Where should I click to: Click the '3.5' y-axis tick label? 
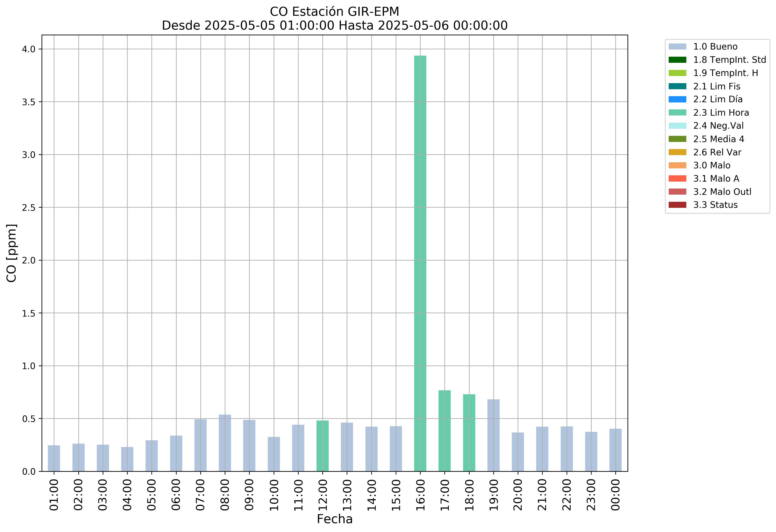click(28, 102)
